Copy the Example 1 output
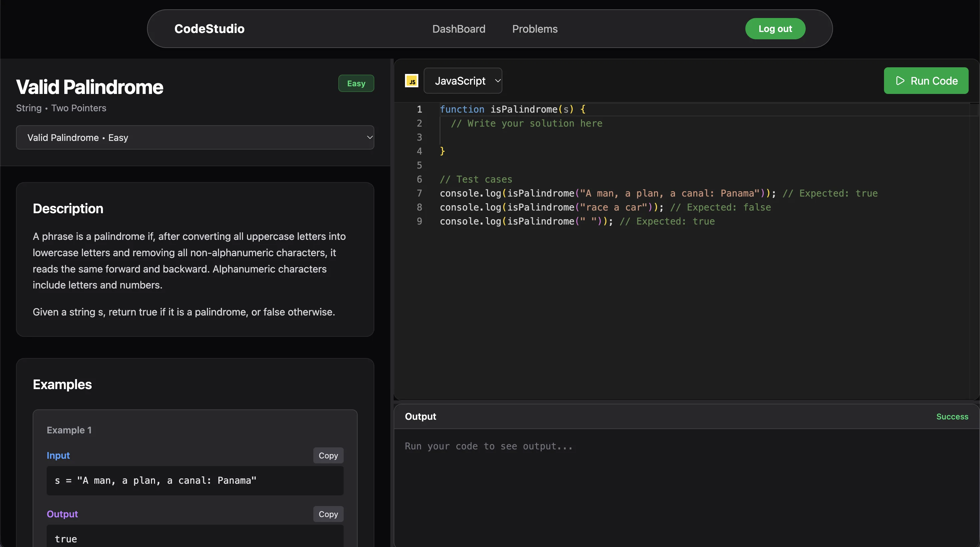 click(x=328, y=514)
